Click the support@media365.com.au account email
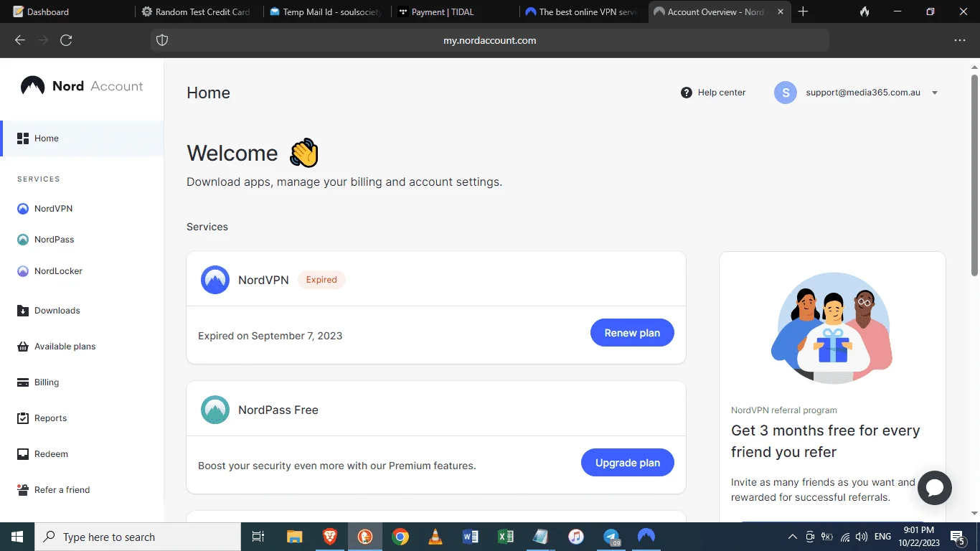The image size is (980, 551). tap(863, 93)
